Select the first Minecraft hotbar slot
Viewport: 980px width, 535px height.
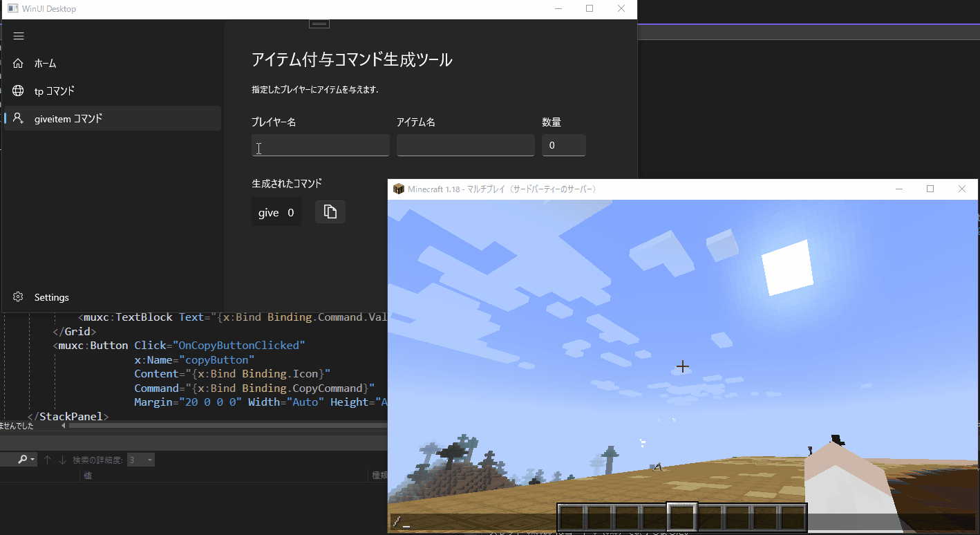(x=572, y=518)
